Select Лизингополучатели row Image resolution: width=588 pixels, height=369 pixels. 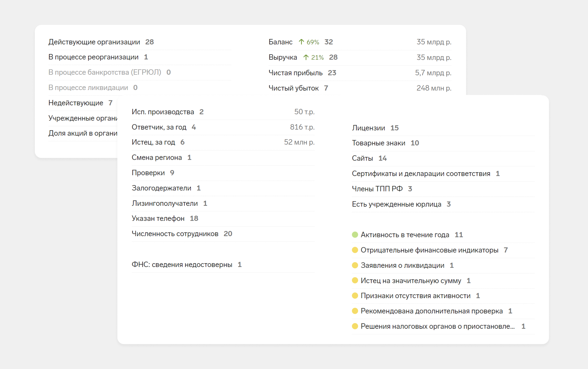223,203
